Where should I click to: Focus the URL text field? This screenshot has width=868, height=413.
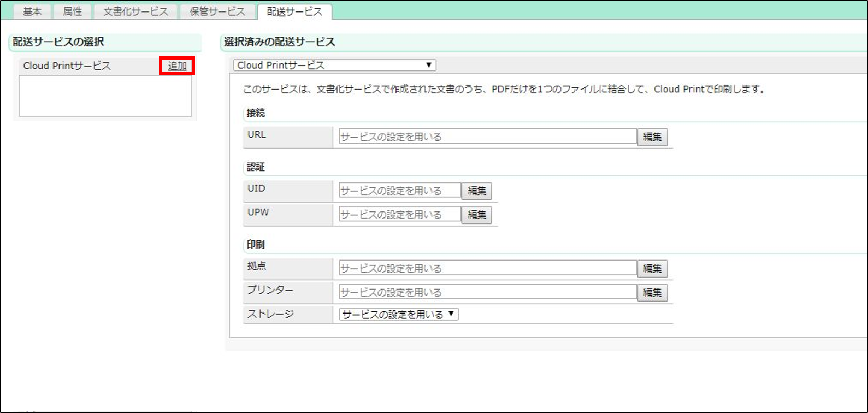(487, 137)
